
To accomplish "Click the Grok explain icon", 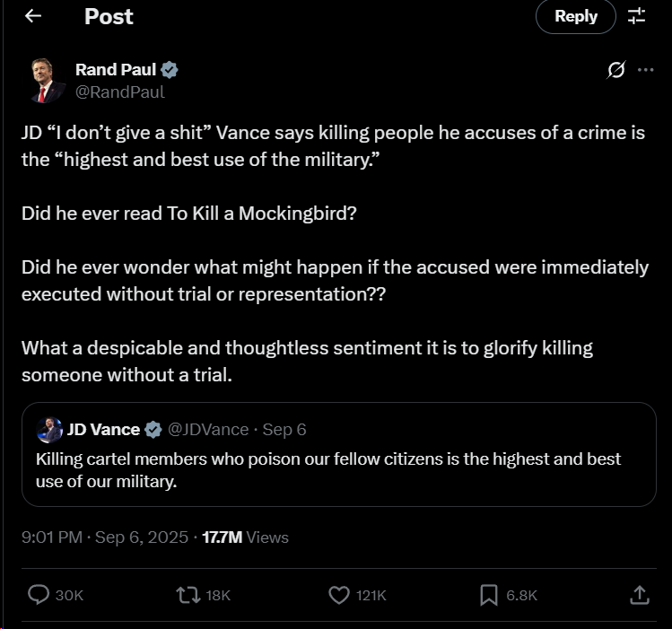I will (615, 71).
